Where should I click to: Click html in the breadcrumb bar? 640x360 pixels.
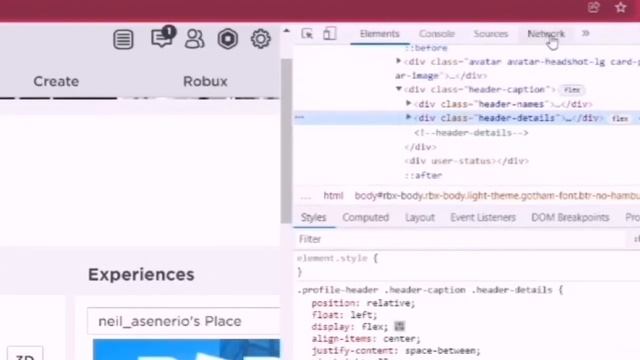point(333,196)
